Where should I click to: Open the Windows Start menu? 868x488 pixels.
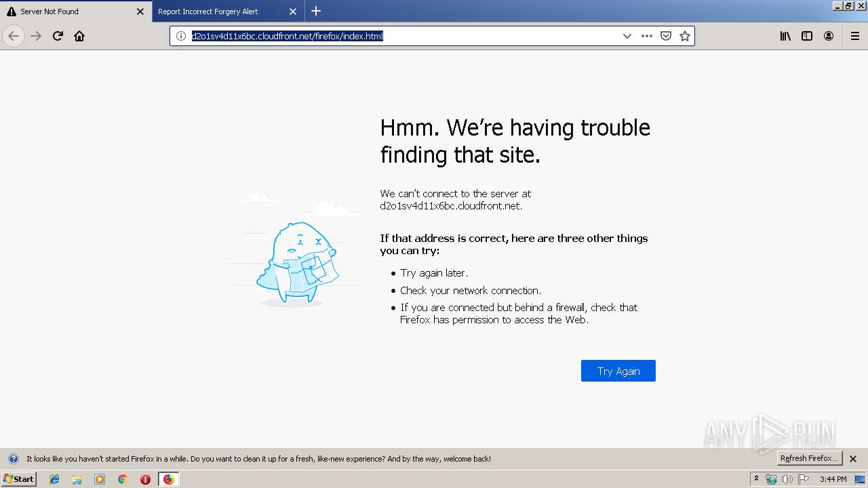pyautogui.click(x=18, y=479)
